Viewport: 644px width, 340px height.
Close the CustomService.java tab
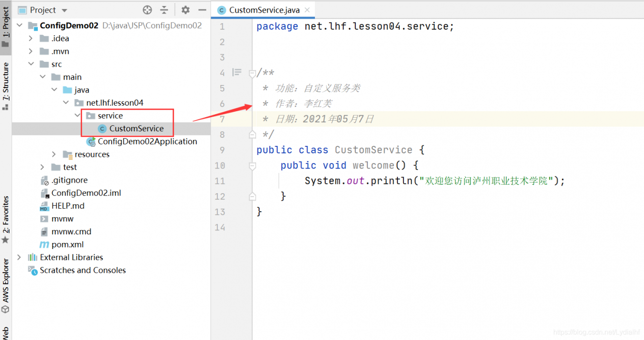[307, 10]
